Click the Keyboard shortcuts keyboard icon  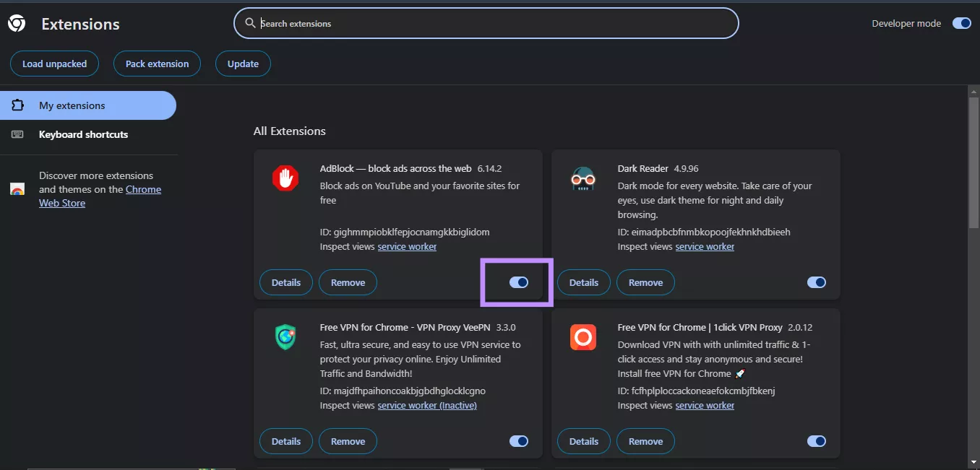click(x=17, y=134)
